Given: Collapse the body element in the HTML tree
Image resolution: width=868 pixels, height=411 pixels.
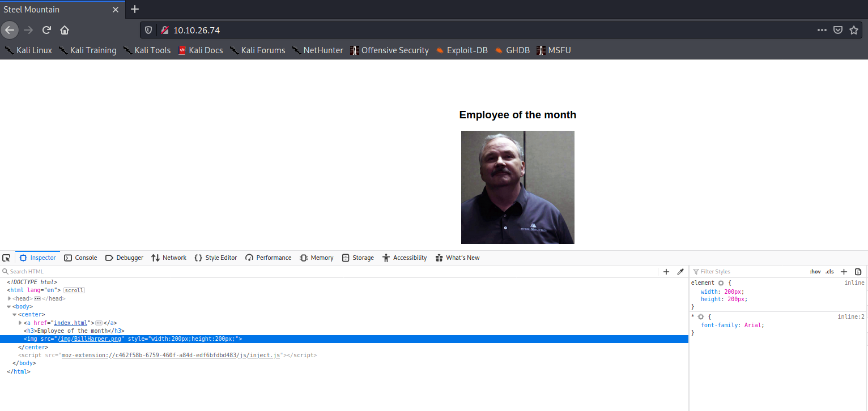Looking at the screenshot, I should click(9, 306).
